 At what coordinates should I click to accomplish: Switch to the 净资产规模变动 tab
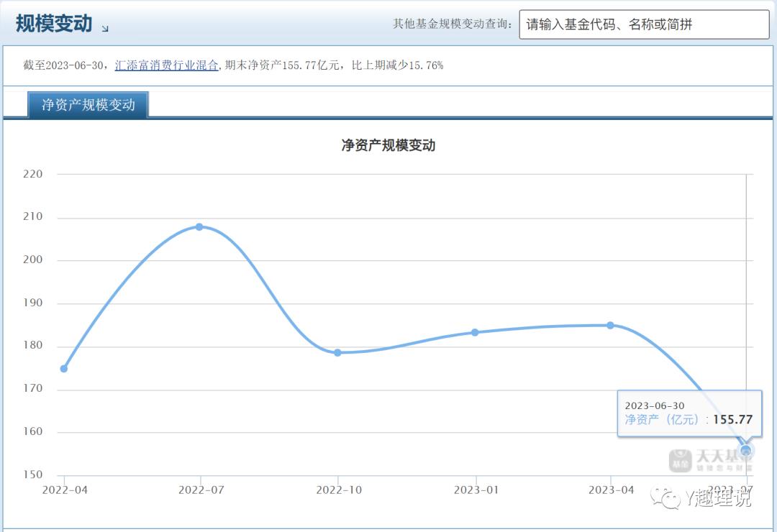tap(86, 104)
